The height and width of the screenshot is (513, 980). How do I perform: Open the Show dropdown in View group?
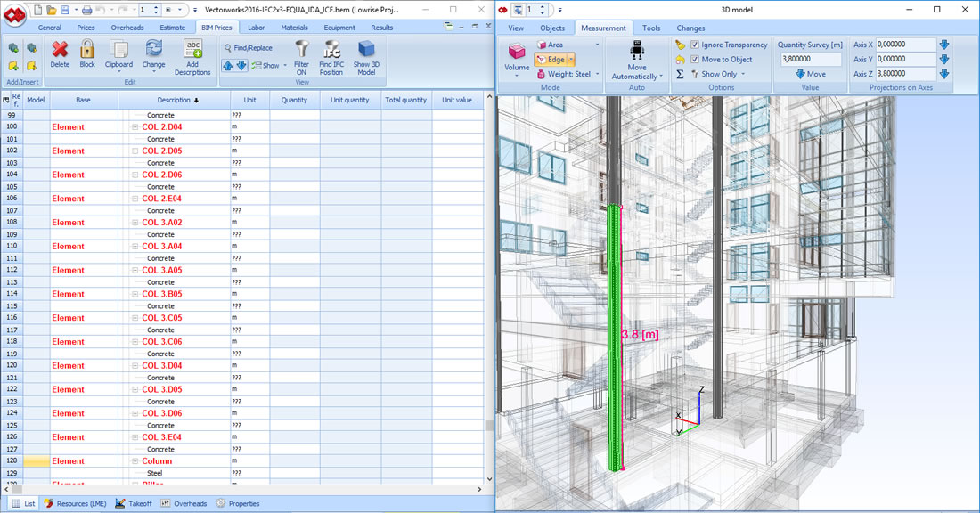click(285, 66)
